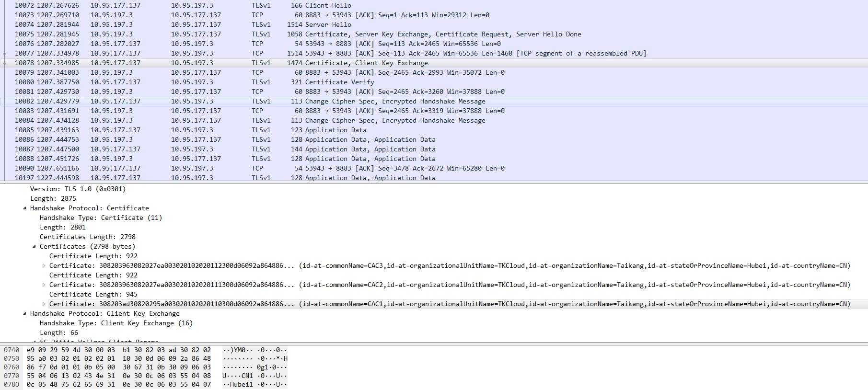Select Certificate Length: 945 field
This screenshot has height=390, width=868.
(93, 294)
